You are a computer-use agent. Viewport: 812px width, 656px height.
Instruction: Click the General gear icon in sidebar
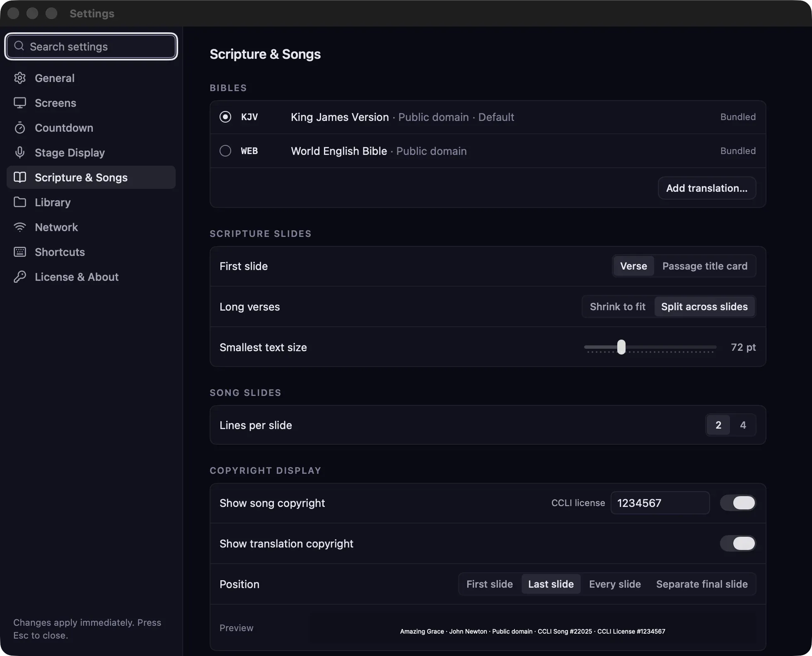point(20,78)
